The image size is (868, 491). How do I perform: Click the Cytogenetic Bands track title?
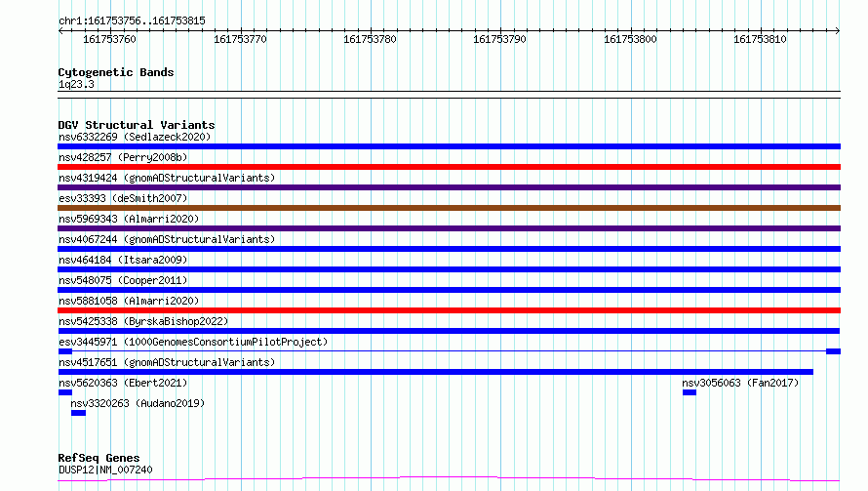[x=116, y=72]
